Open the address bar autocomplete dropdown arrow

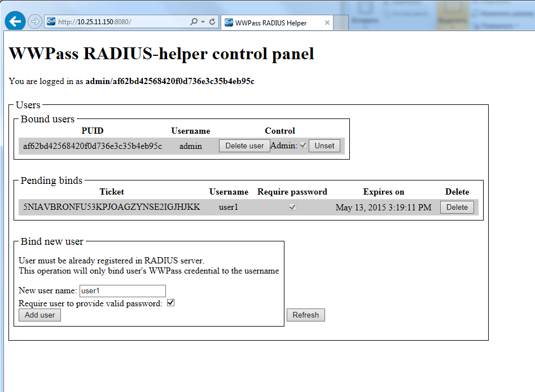coord(203,22)
